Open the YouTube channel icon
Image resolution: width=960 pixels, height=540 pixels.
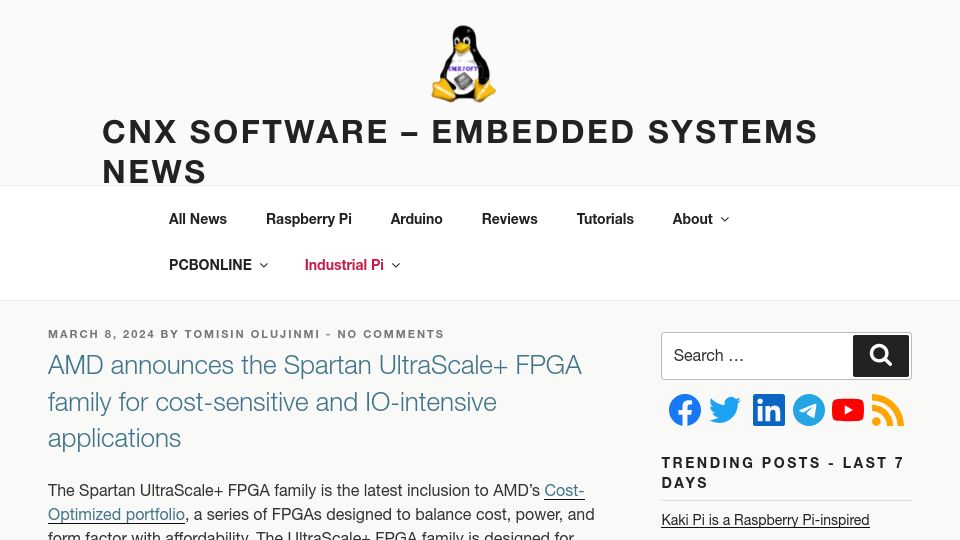pyautogui.click(x=848, y=410)
